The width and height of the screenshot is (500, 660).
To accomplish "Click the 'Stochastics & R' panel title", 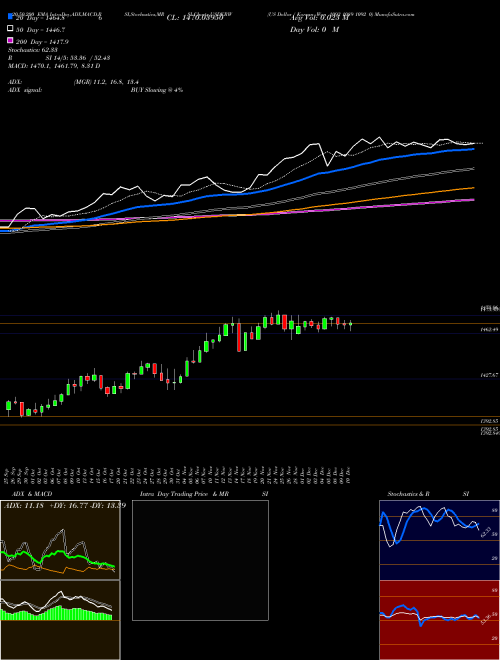I will pos(409,494).
